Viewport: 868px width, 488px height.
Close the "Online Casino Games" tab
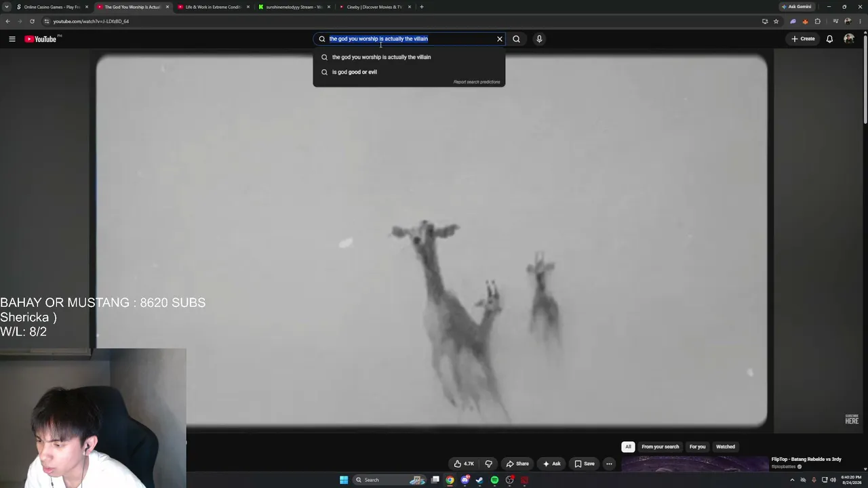tap(87, 7)
